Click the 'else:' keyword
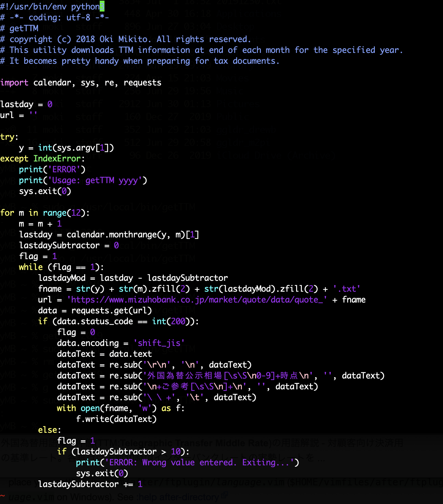The height and width of the screenshot is (504, 443). pos(49,430)
